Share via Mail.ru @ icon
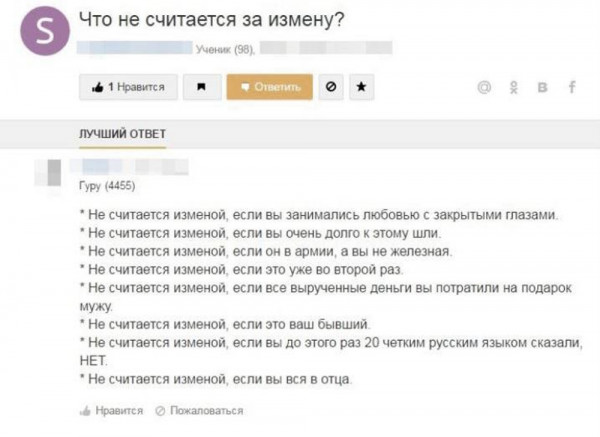Image resolution: width=600 pixels, height=437 pixels. (x=484, y=88)
